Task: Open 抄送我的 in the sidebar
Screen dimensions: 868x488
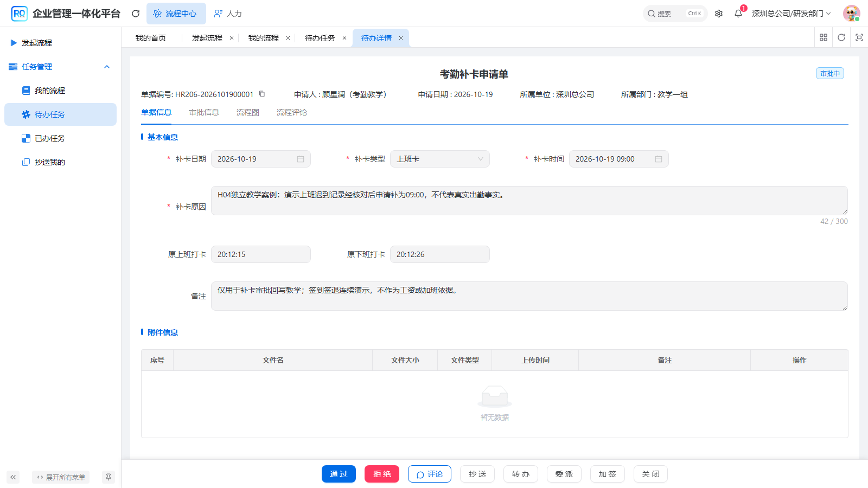Action: point(60,162)
